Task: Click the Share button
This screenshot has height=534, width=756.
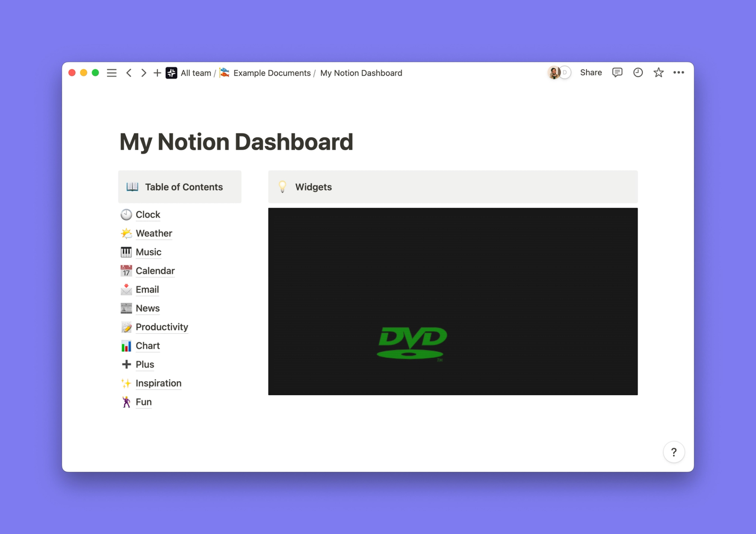Action: click(x=591, y=72)
